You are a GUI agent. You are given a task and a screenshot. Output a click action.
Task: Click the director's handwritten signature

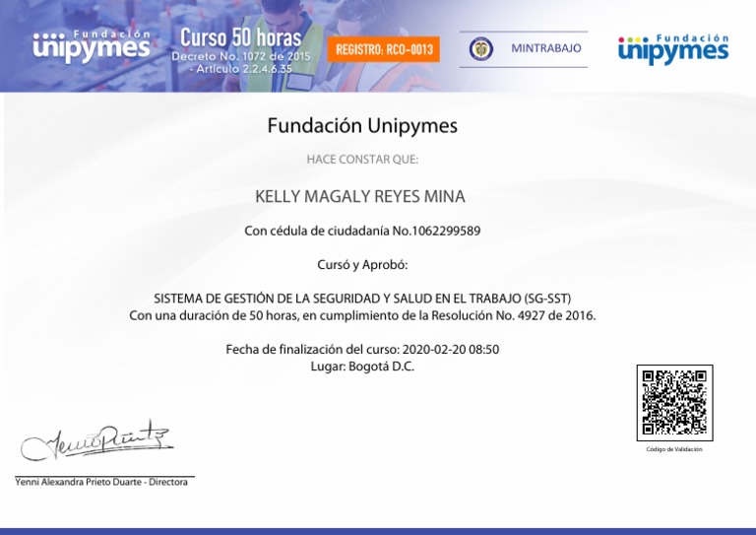click(96, 440)
